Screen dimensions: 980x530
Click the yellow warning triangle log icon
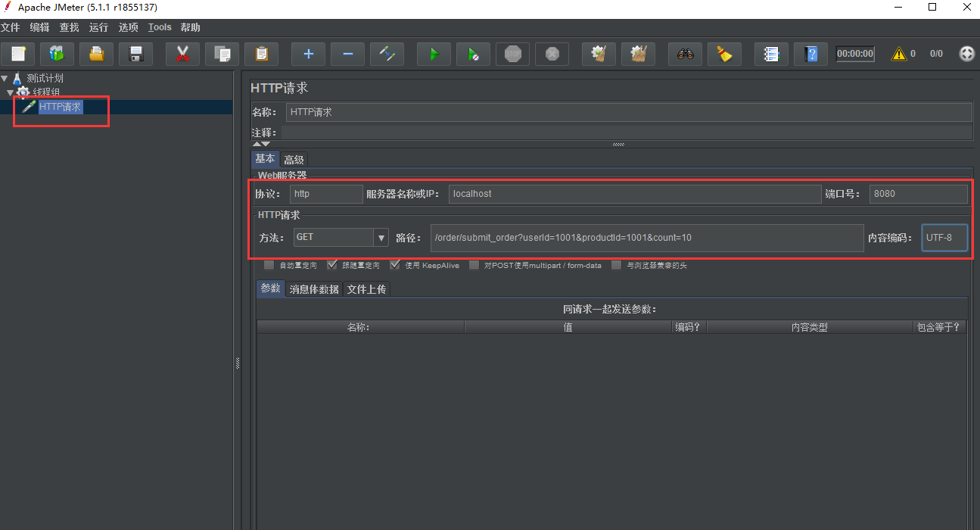[x=898, y=54]
